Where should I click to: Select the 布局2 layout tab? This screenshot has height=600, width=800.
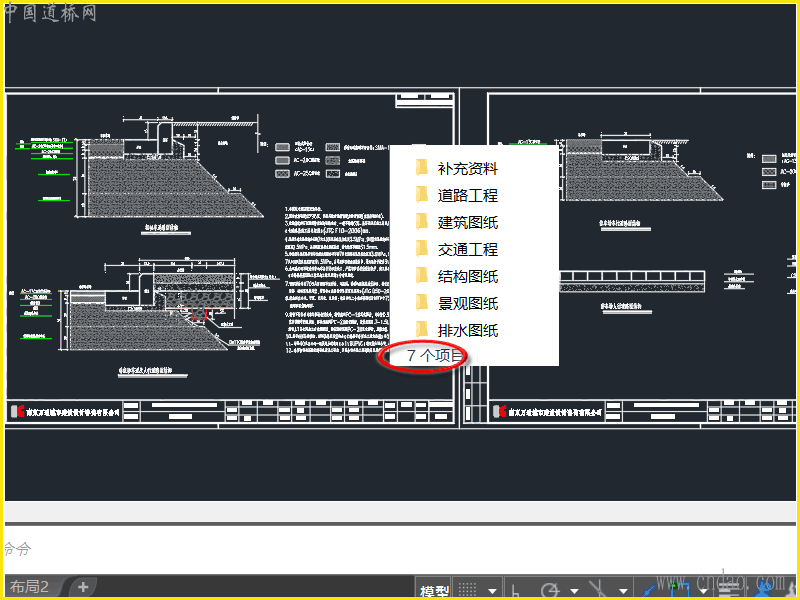click(29, 587)
